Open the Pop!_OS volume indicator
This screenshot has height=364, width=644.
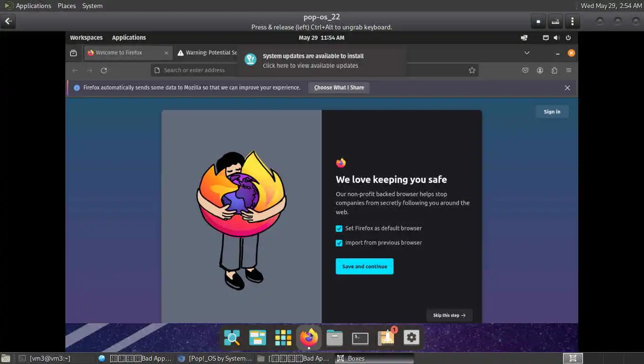[x=556, y=37]
